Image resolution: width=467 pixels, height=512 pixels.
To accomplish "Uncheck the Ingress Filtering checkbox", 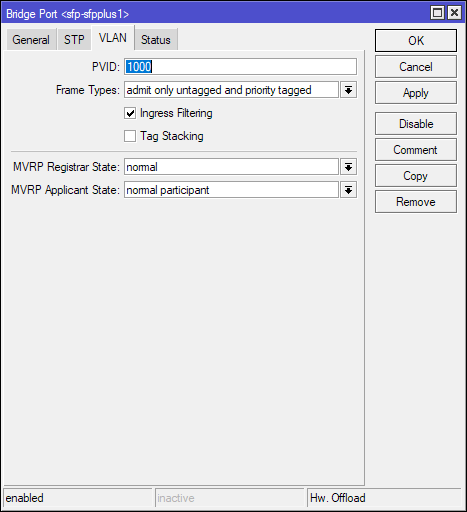I will pos(130,113).
